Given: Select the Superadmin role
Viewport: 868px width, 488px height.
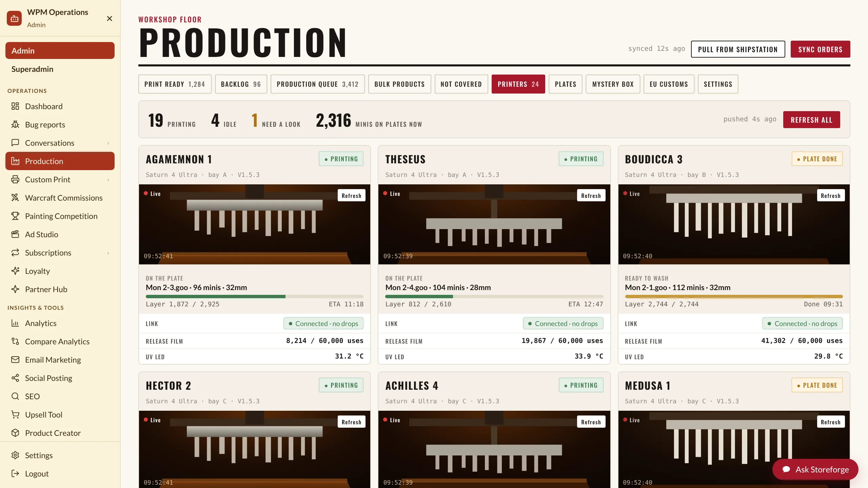Looking at the screenshot, I should [x=60, y=69].
